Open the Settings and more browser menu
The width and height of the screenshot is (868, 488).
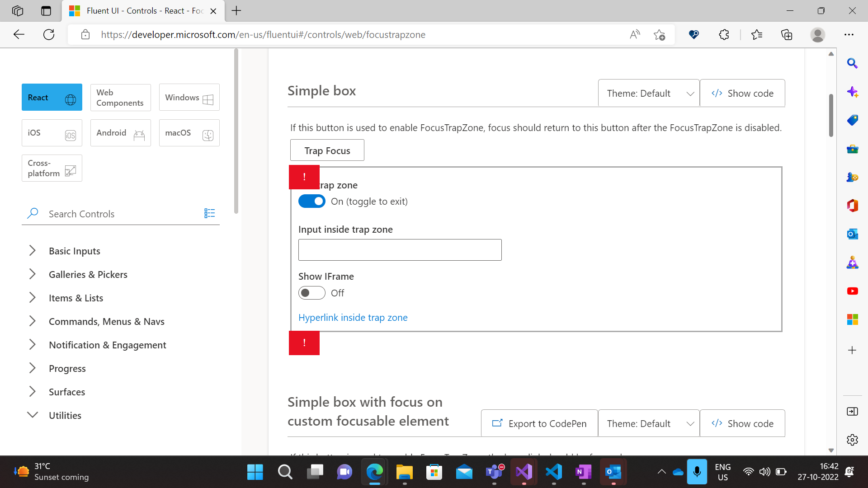click(850, 34)
